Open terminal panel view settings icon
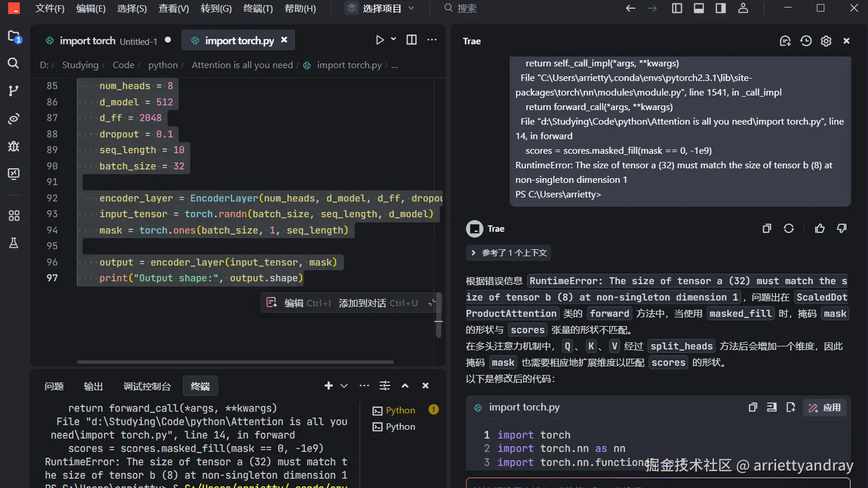 tap(385, 386)
